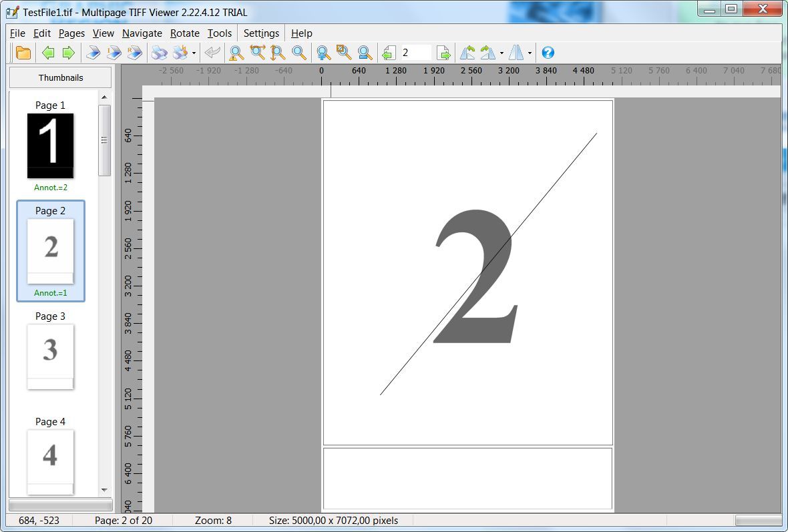Click the 'Zoom: 8' status text
Image resolution: width=788 pixels, height=532 pixels.
tap(213, 521)
